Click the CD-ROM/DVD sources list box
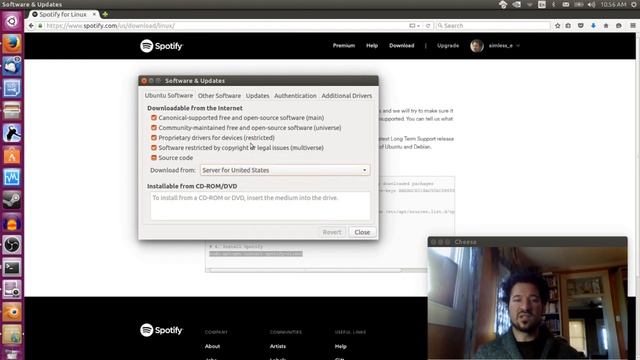This screenshot has height=360, width=640. point(260,206)
